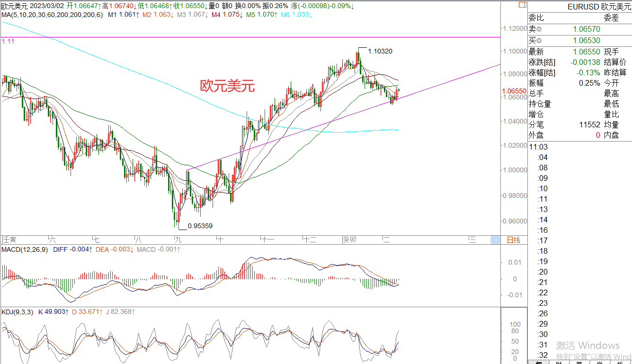Image resolution: width=632 pixels, height=364 pixels.
Task: Click the 壬寅 year label on time axis
Action: click(x=9, y=240)
